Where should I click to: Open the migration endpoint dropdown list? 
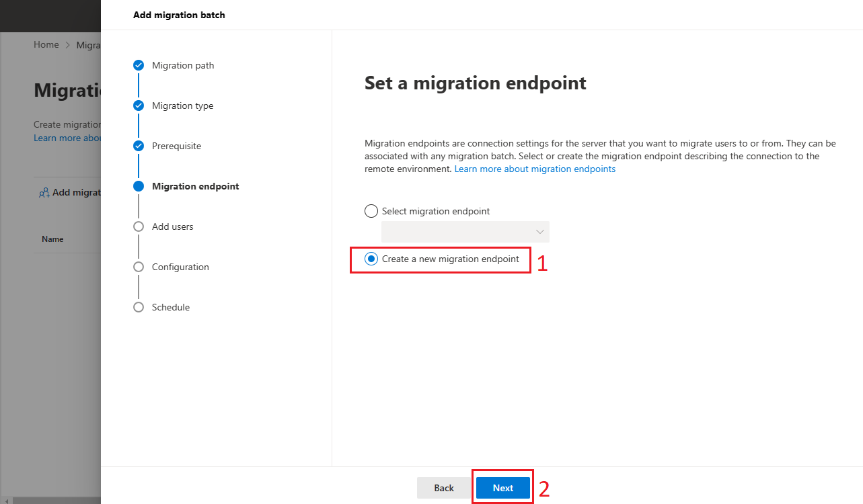(465, 232)
